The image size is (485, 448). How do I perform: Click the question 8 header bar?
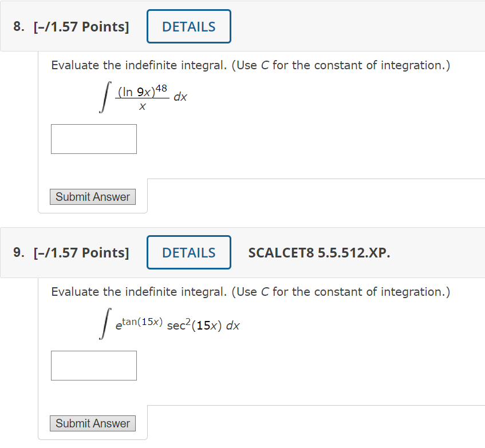click(x=344, y=26)
